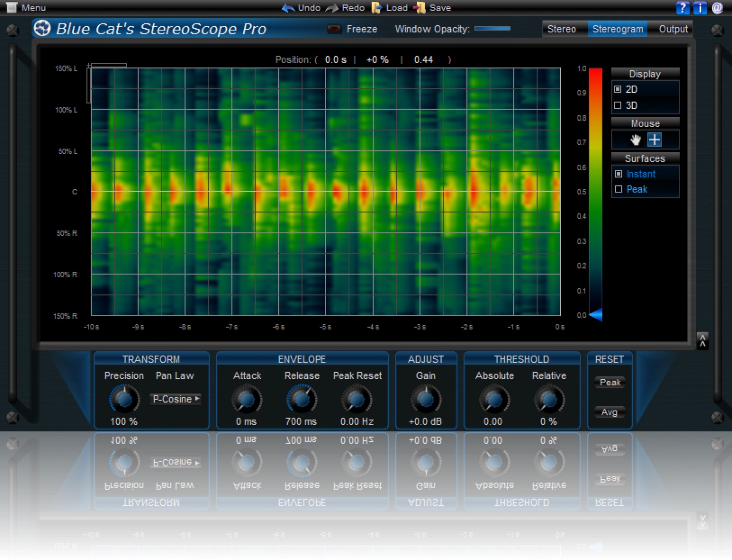Toggle the Instant surface checkbox
The width and height of the screenshot is (732, 560).
[x=619, y=174]
